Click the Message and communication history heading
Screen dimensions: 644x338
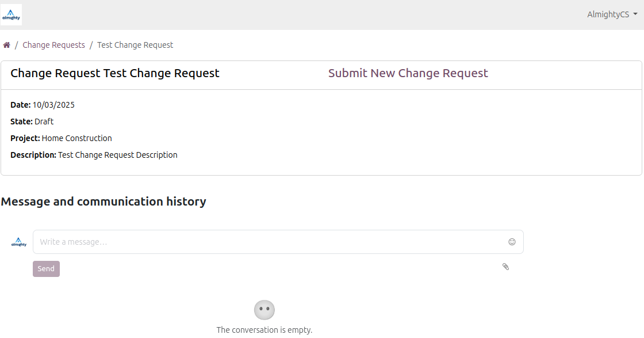tap(103, 202)
